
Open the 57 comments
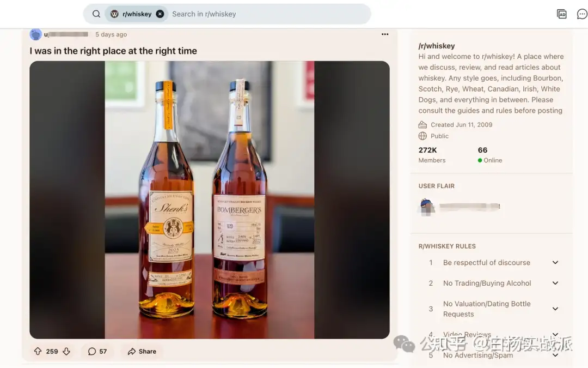97,351
